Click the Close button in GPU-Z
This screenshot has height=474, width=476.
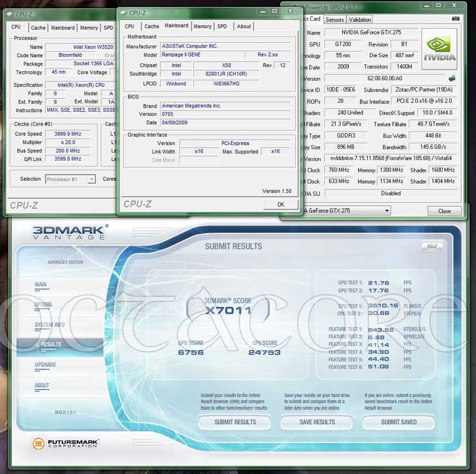(x=444, y=211)
